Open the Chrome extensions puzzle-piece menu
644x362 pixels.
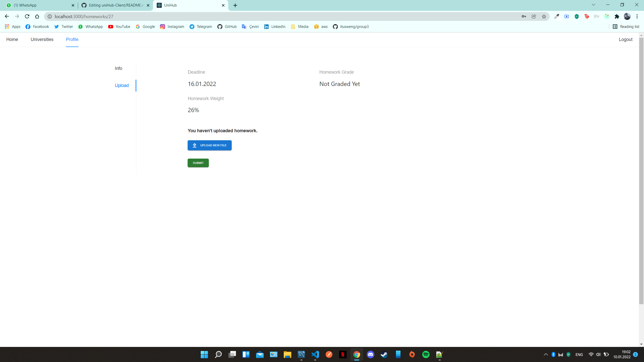click(617, 16)
